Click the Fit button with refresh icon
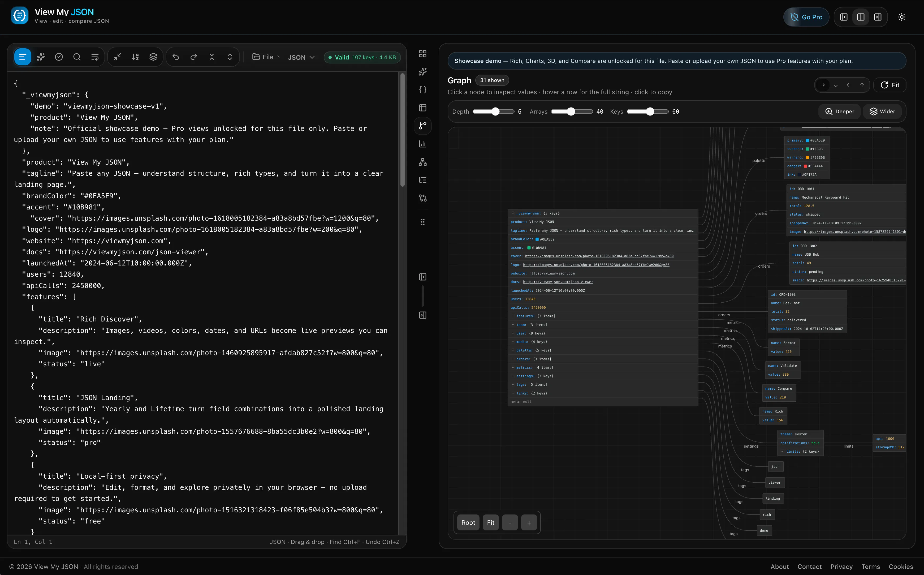 click(890, 85)
